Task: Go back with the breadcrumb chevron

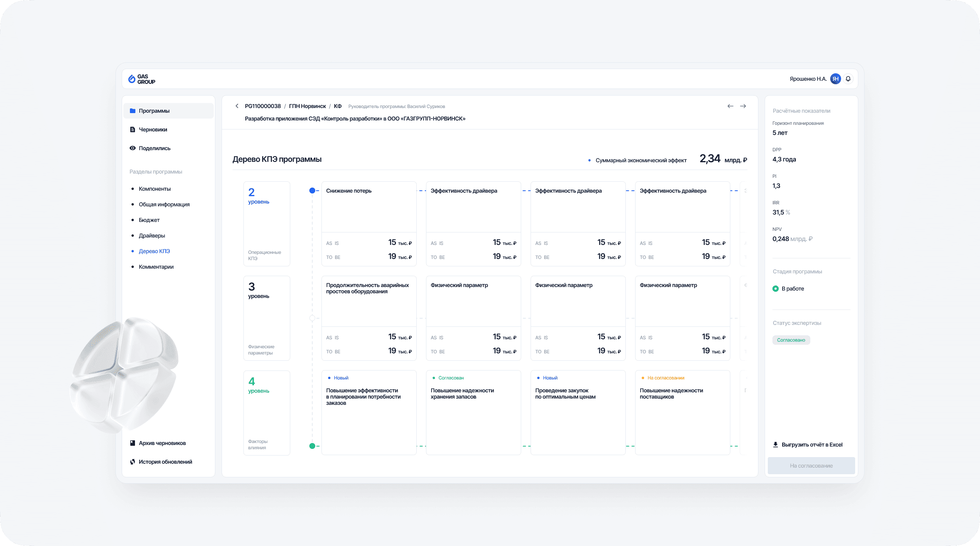Action: [x=237, y=106]
